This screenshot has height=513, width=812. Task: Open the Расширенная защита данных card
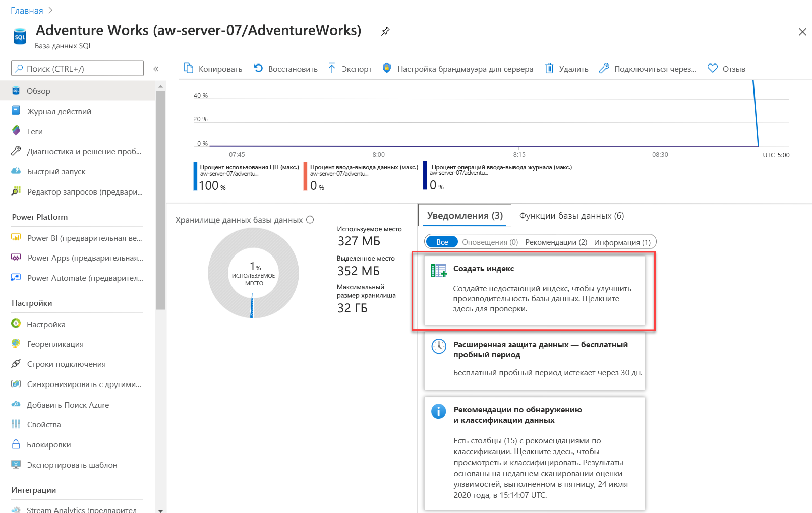[x=535, y=360]
